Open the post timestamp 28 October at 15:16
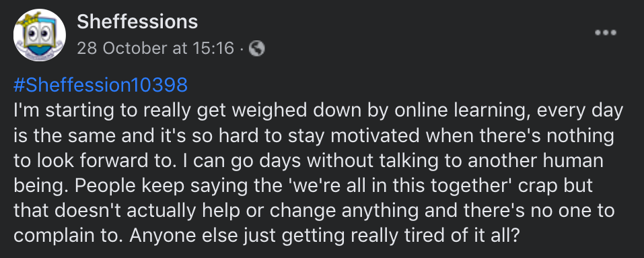This screenshot has width=644, height=258. (155, 49)
